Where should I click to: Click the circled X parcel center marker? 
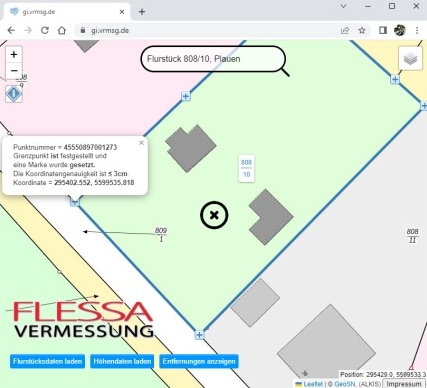coord(214,215)
